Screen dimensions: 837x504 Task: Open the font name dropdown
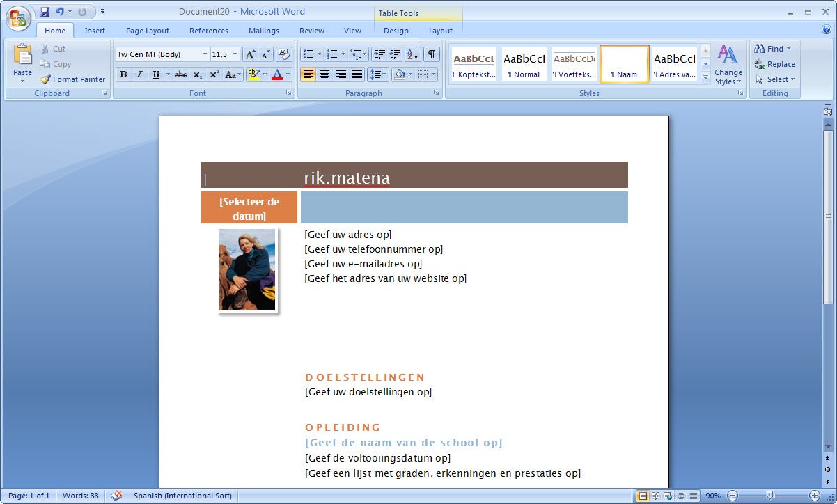(x=205, y=54)
